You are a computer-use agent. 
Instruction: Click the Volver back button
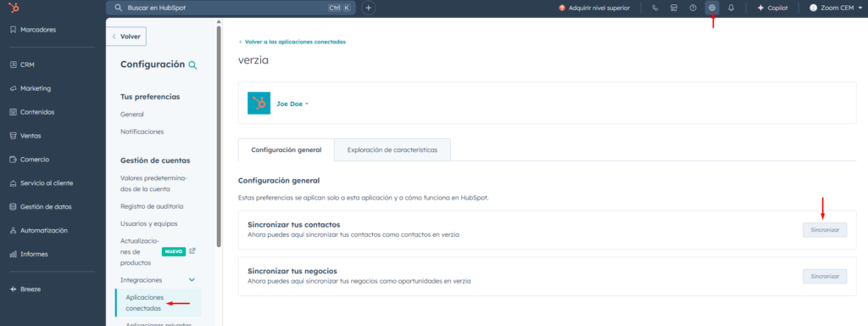click(126, 37)
